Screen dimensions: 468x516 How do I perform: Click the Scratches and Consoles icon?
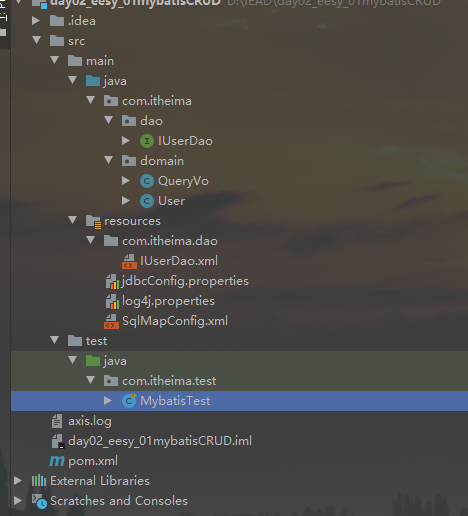39,501
